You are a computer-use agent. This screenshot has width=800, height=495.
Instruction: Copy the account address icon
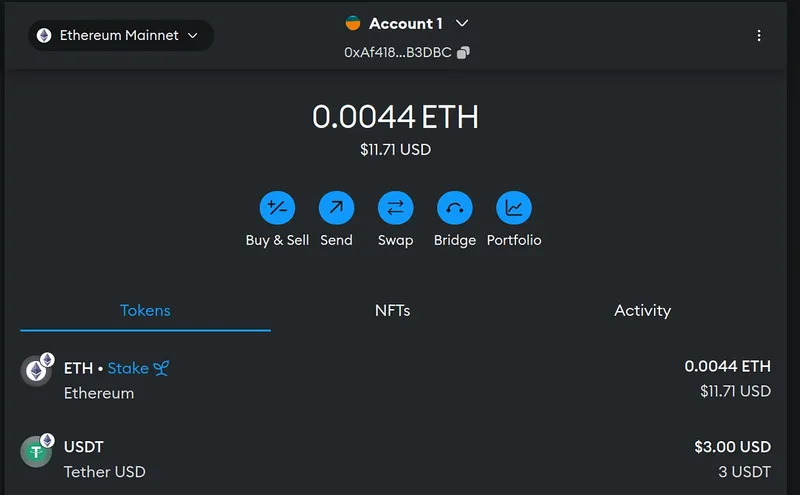463,53
